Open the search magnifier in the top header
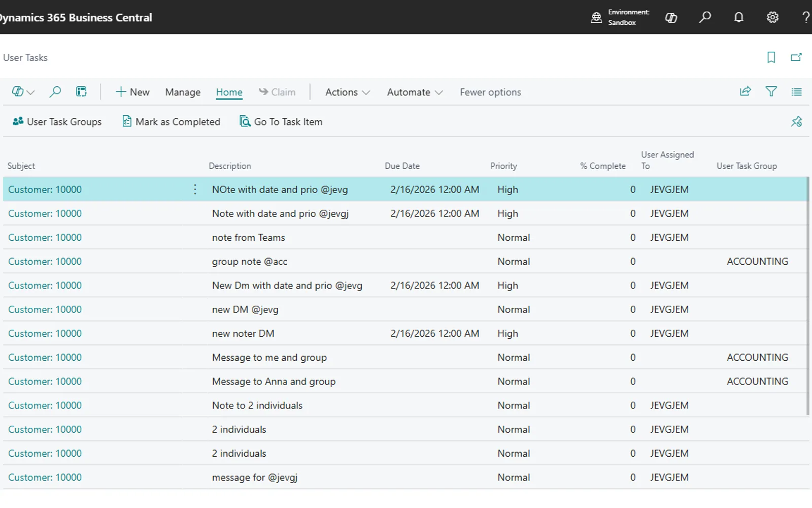812x508 pixels. pyautogui.click(x=705, y=17)
